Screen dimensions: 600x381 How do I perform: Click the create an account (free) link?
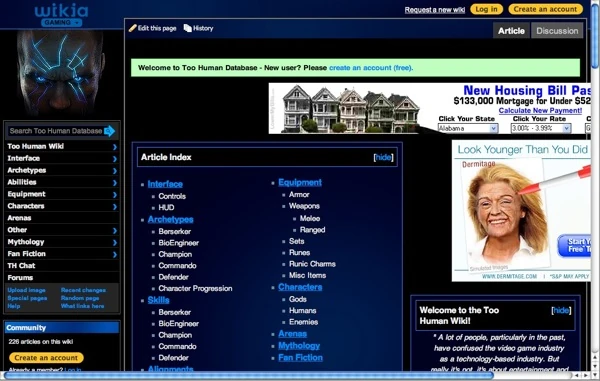click(370, 68)
